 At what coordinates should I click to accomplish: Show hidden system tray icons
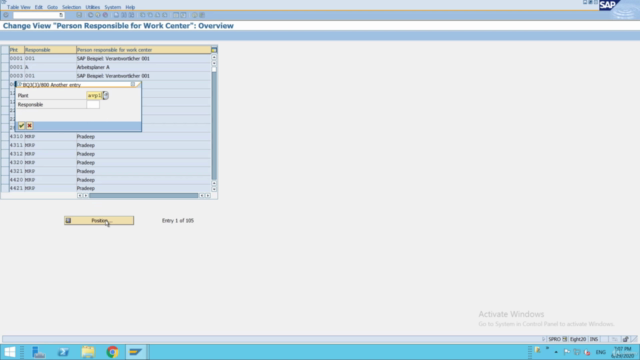[556, 352]
